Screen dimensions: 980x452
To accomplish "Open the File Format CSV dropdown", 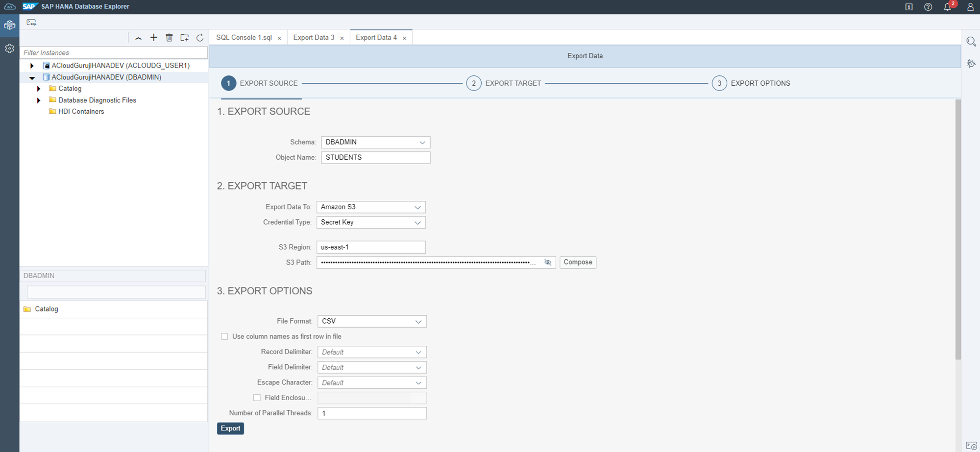I will (372, 321).
